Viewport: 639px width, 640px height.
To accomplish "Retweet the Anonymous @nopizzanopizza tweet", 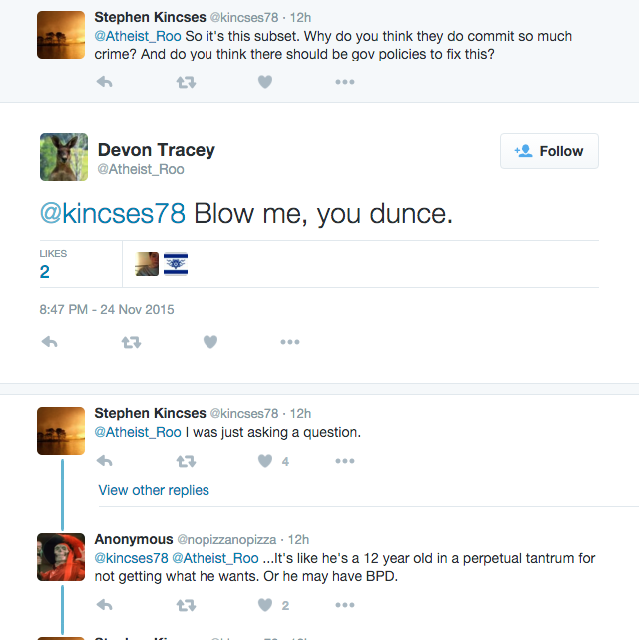I will click(186, 605).
